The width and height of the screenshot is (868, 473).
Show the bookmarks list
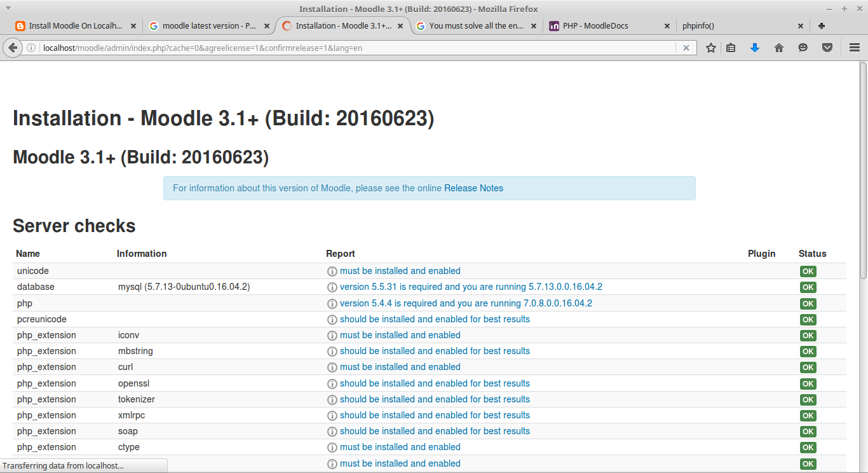tap(731, 48)
